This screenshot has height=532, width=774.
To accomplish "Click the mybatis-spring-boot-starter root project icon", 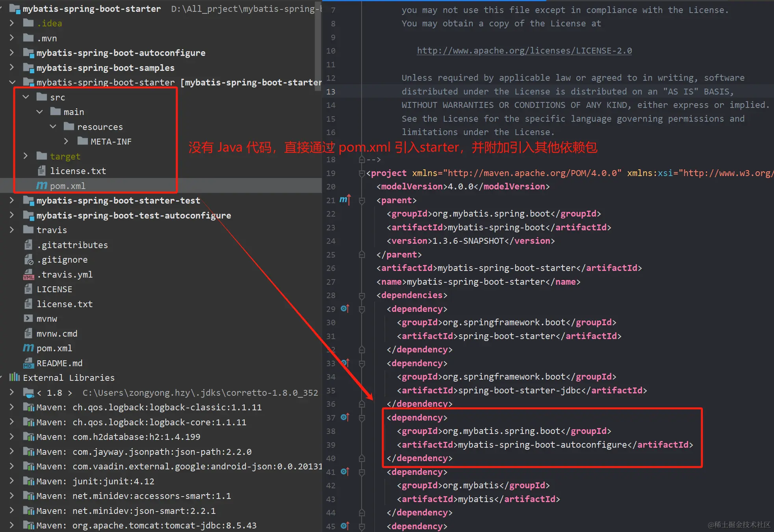I will click(x=15, y=8).
